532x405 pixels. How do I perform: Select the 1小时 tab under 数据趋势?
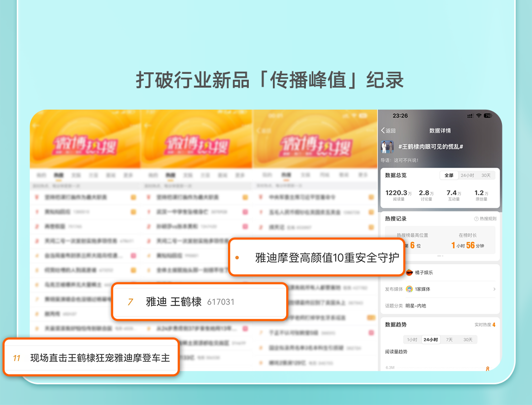pyautogui.click(x=411, y=339)
